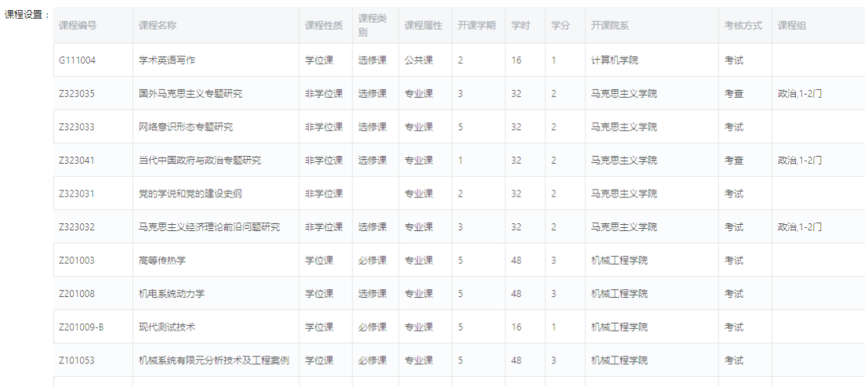Click 政治,1-2门 group in Z323041 row
Screen dimensions: 868x387
coord(800,161)
